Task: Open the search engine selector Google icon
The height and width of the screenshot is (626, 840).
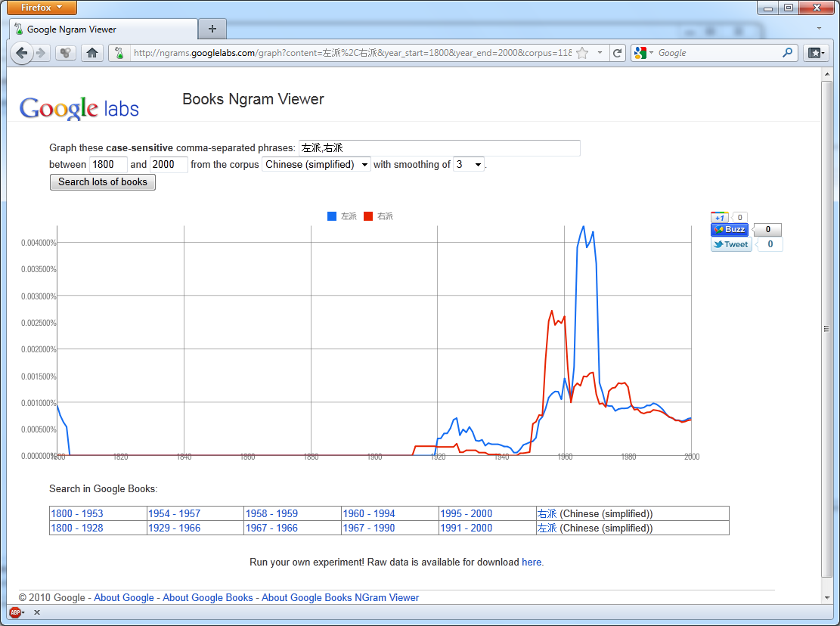Action: [x=643, y=53]
